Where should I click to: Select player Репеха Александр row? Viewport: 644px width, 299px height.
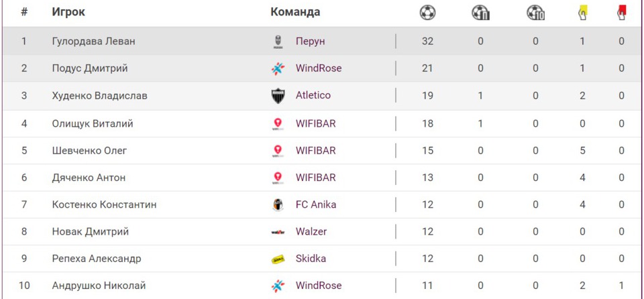pos(97,259)
